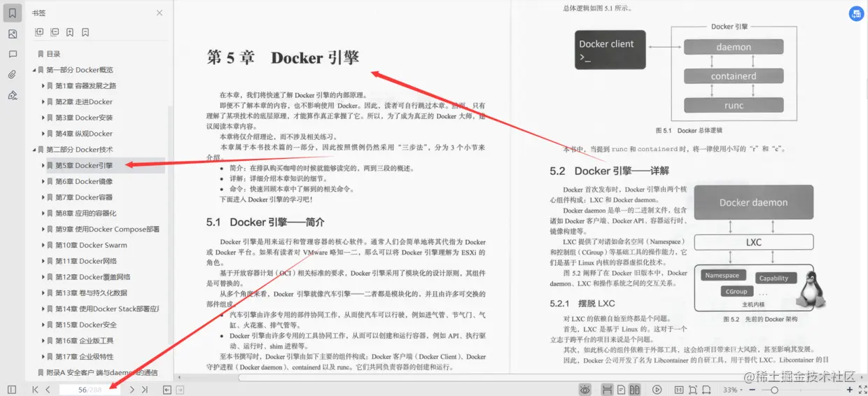Click the fit width icon
Image resolution: width=868 pixels, height=396 pixels.
708,390
